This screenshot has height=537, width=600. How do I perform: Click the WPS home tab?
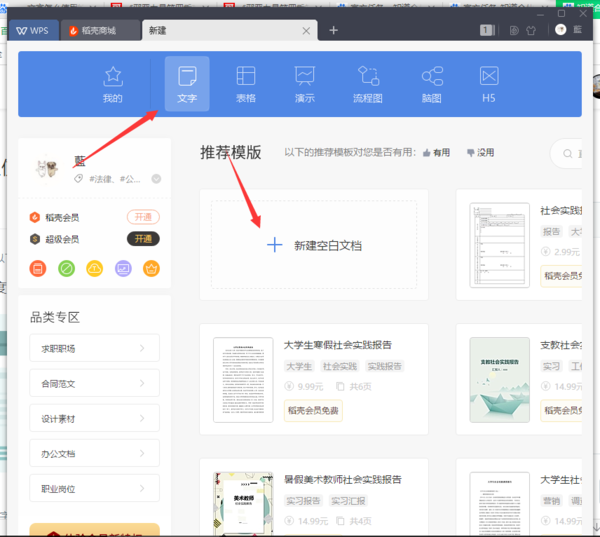(34, 31)
